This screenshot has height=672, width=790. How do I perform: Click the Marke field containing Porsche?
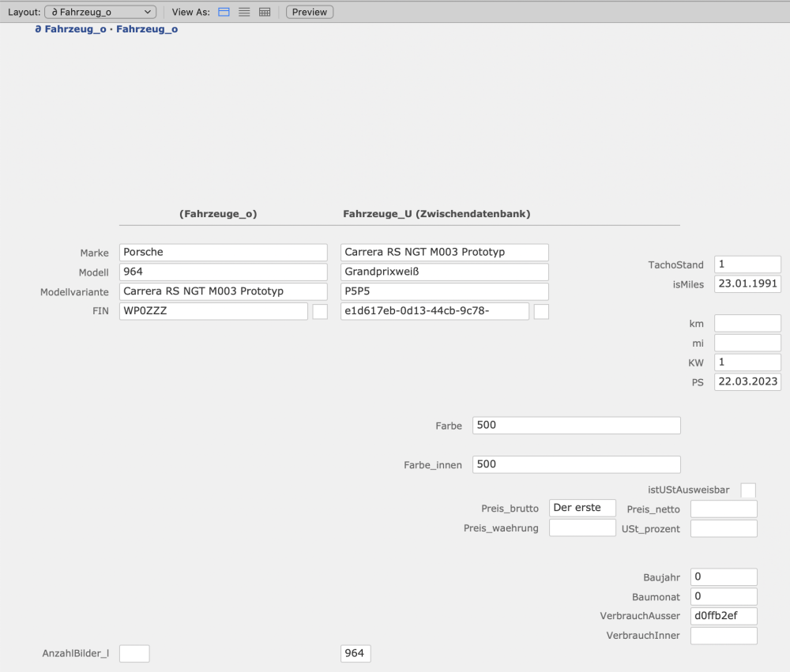pyautogui.click(x=223, y=253)
